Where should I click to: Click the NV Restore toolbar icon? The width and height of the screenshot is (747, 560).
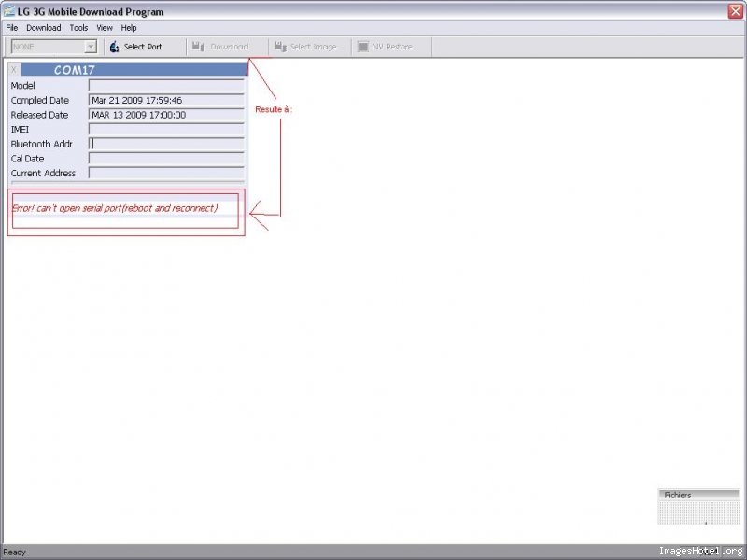363,47
